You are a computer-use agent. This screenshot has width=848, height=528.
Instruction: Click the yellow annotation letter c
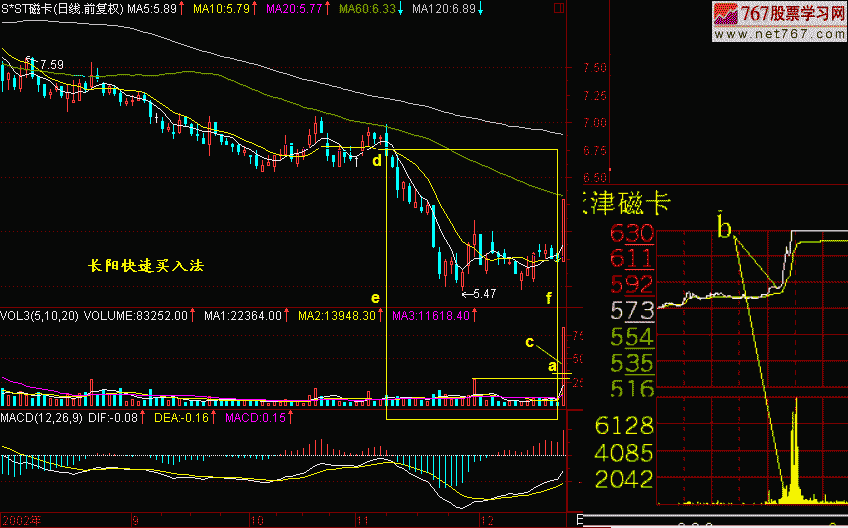pyautogui.click(x=529, y=341)
